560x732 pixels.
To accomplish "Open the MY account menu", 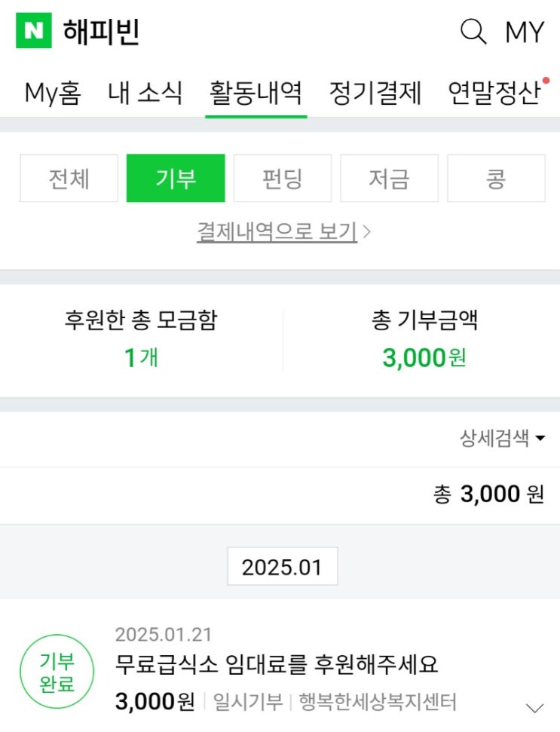I will [524, 32].
